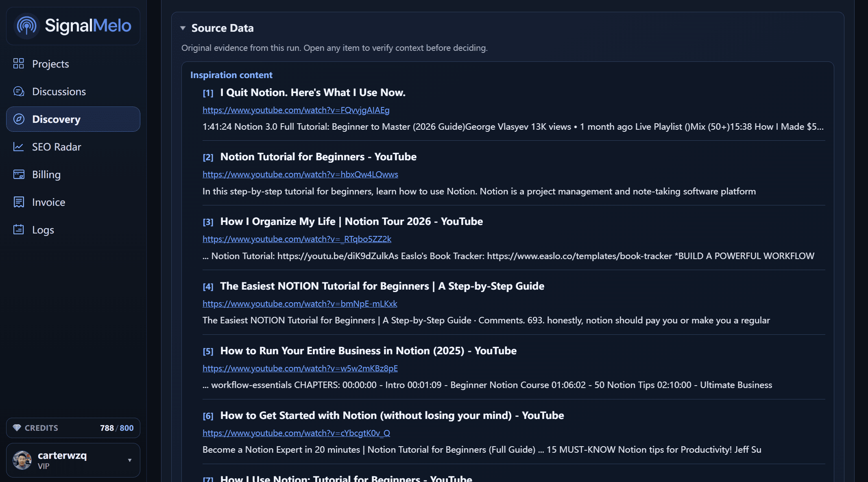The height and width of the screenshot is (482, 868).
Task: Click the reference number [5] marker
Action: pyautogui.click(x=208, y=351)
